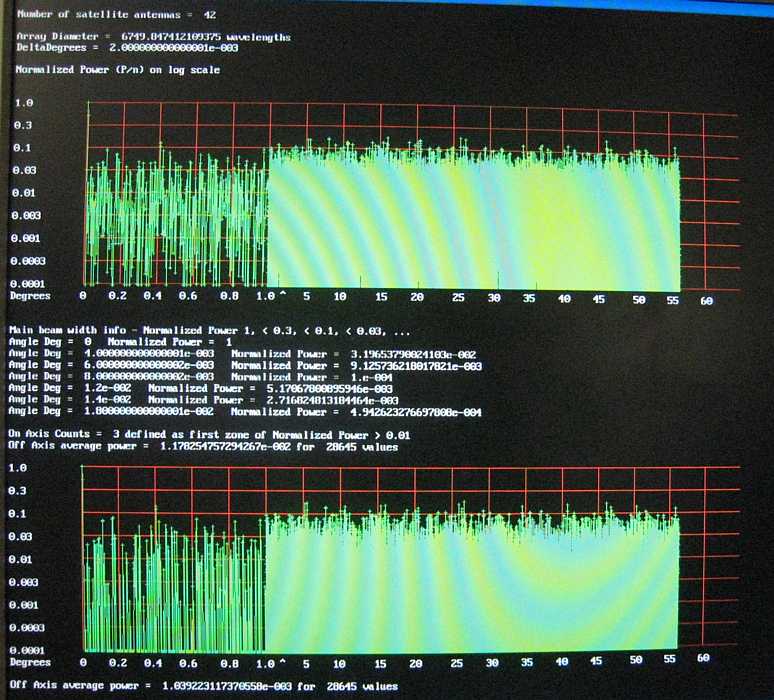Click the 'Angle Deg = 0 Normalized Power = 1' row
Image resolution: width=774 pixels, height=700 pixels.
point(120,342)
